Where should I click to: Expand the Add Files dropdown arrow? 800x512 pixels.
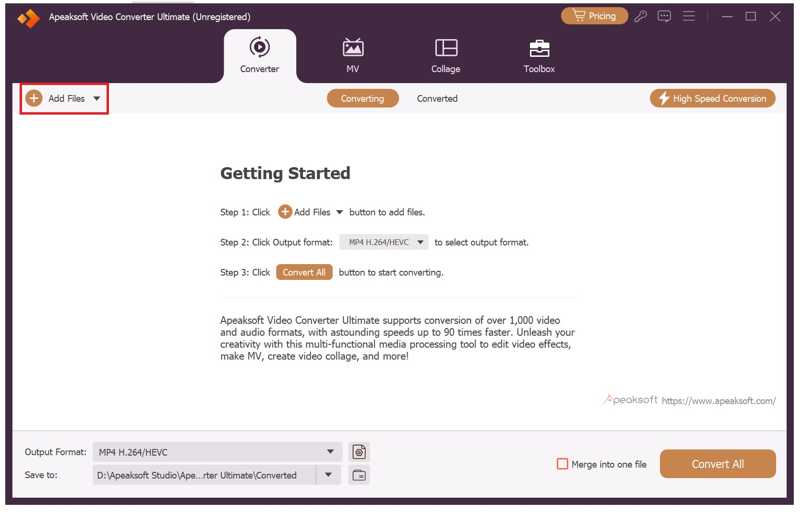pos(97,99)
